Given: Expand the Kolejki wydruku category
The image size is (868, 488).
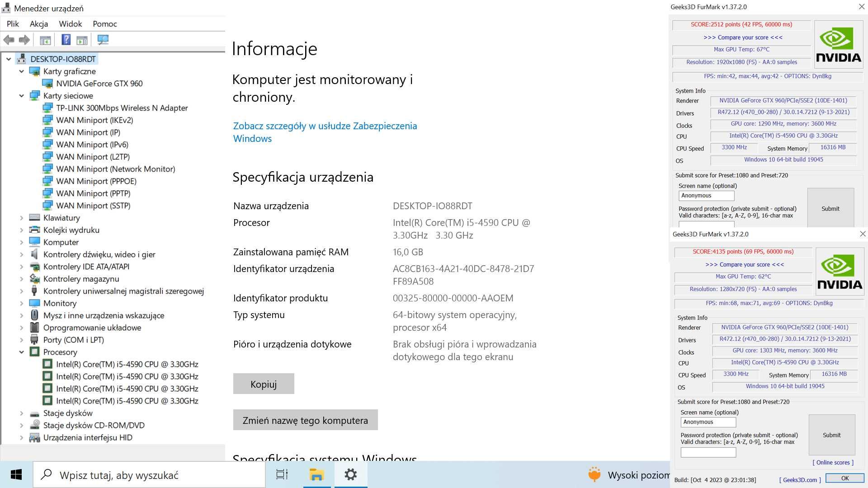Looking at the screenshot, I should (21, 230).
